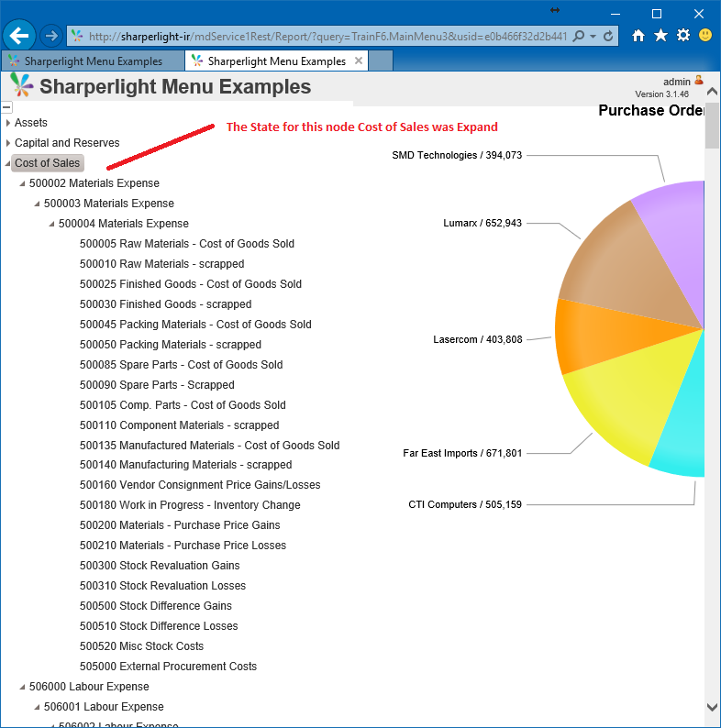The height and width of the screenshot is (728, 721).
Task: Click the URL address field
Action: click(327, 36)
